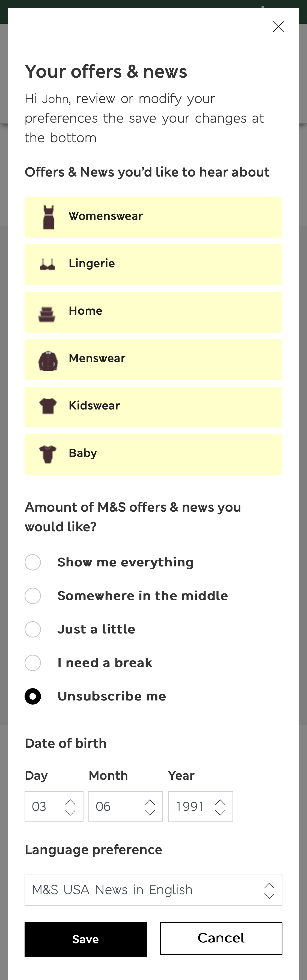Cancel the preferences modal
This screenshot has height=980, width=307.
[221, 939]
